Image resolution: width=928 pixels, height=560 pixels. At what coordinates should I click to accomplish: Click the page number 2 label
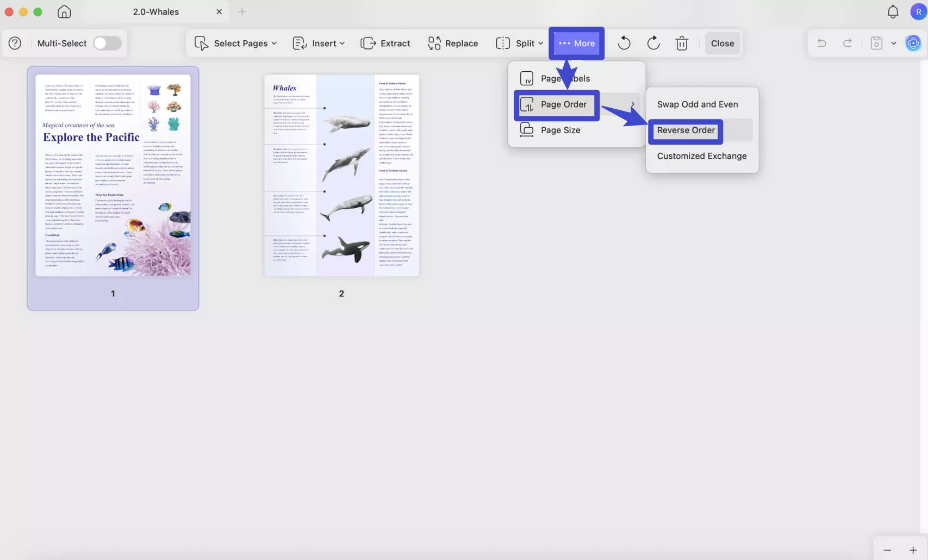[341, 294]
